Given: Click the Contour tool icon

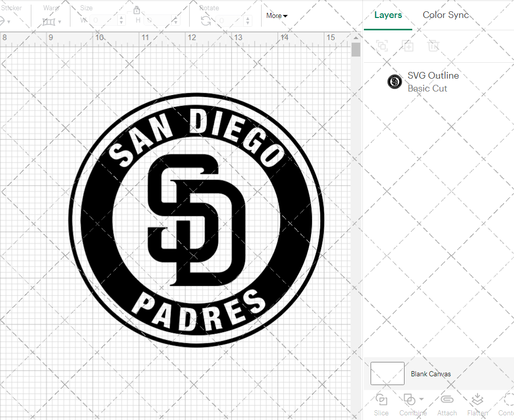Looking at the screenshot, I should (x=508, y=399).
